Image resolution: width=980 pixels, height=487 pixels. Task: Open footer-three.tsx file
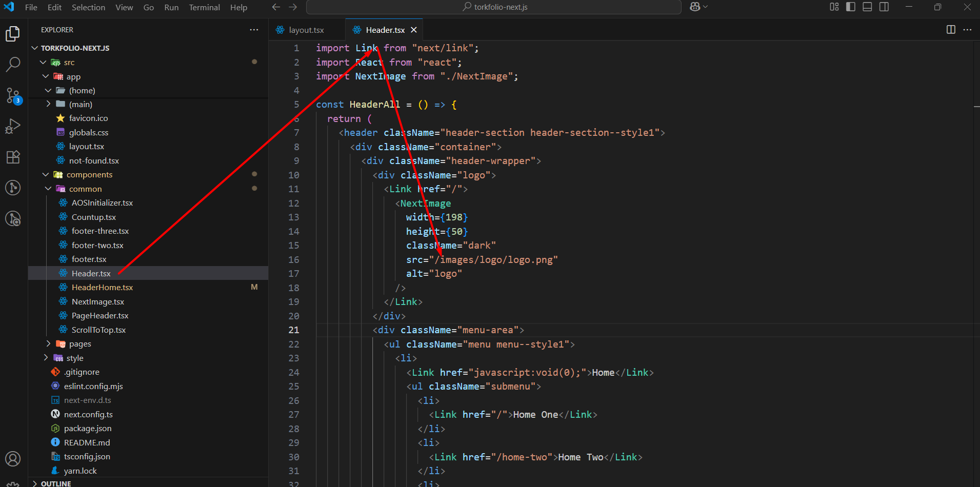[148, 231]
